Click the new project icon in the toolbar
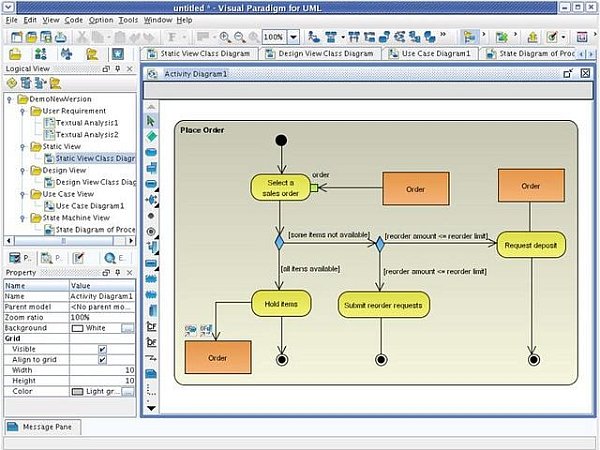The height and width of the screenshot is (450, 600). point(14,36)
